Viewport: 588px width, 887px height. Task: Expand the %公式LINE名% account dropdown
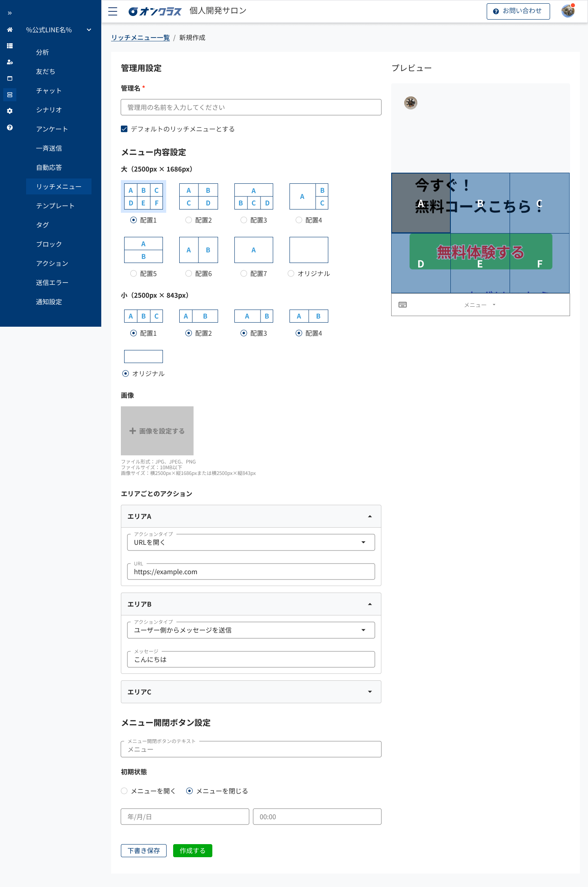tap(89, 30)
